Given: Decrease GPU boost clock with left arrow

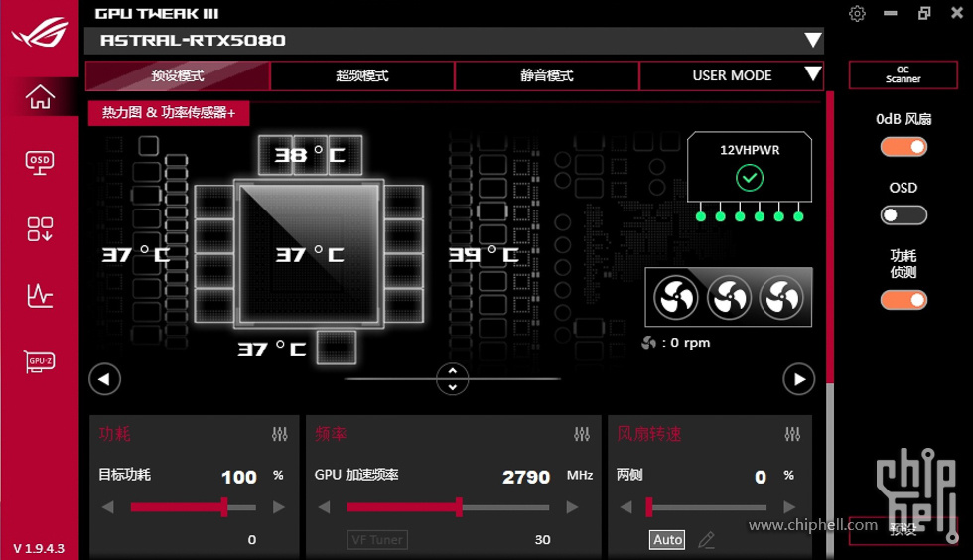Looking at the screenshot, I should [x=324, y=507].
